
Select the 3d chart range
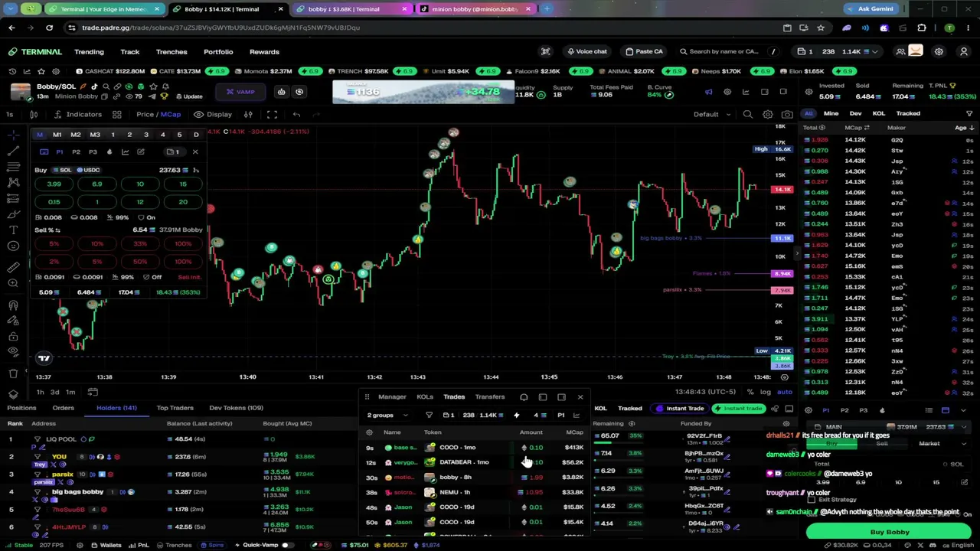click(x=54, y=393)
